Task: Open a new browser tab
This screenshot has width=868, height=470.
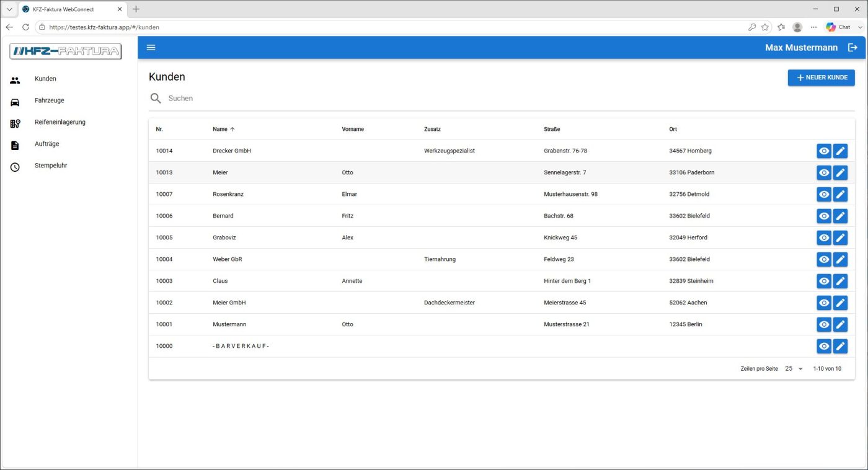Action: pyautogui.click(x=136, y=9)
